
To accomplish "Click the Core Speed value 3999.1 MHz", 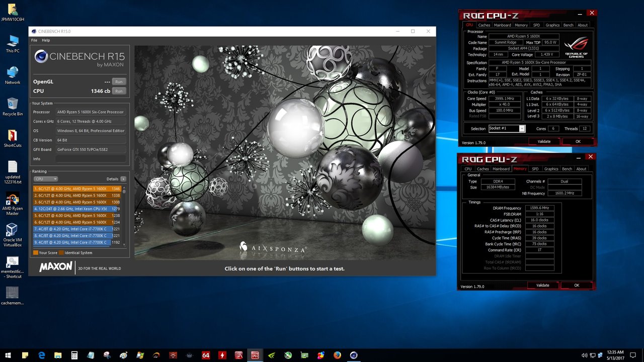I will tap(505, 99).
